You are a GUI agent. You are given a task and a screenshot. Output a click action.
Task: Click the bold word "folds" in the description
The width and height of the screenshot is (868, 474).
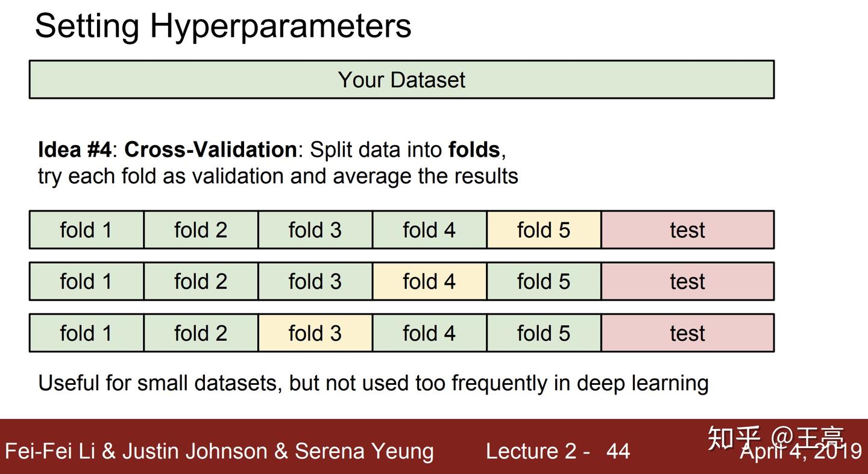[x=474, y=149]
